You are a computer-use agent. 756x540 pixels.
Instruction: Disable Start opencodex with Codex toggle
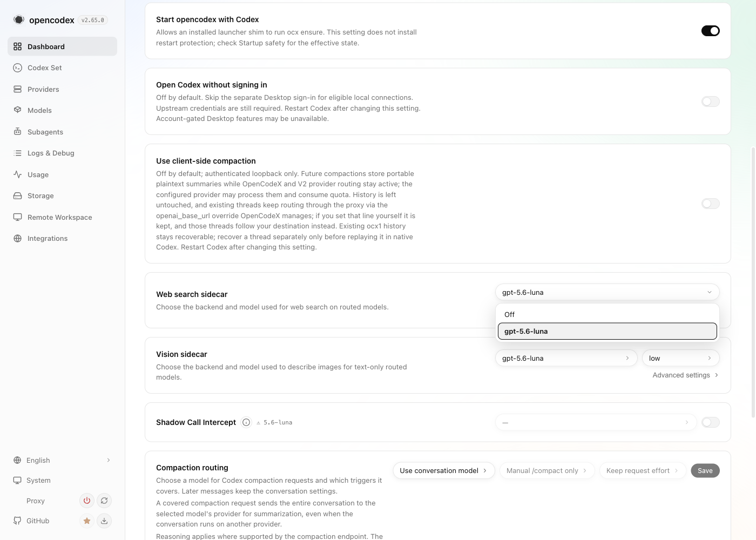coord(710,31)
